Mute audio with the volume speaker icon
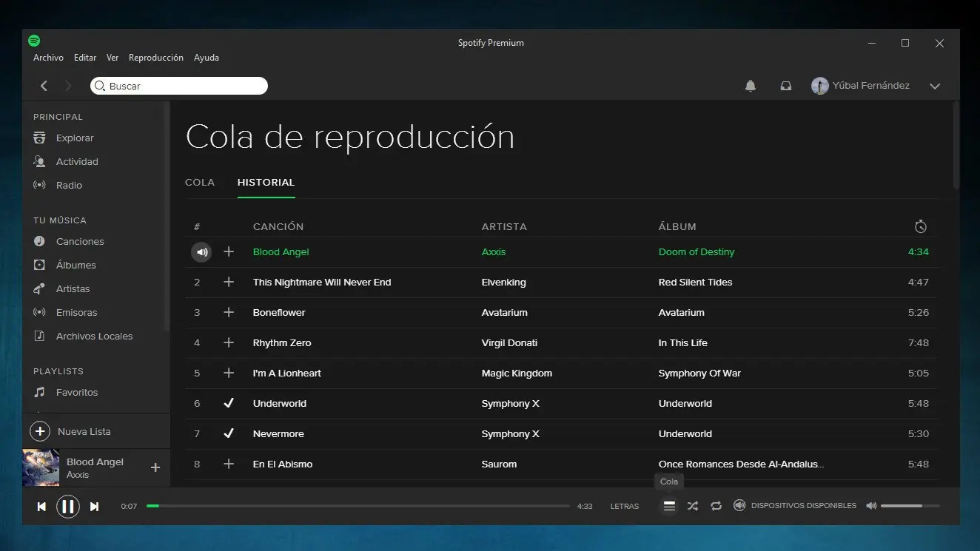The image size is (980, 551). (x=871, y=506)
